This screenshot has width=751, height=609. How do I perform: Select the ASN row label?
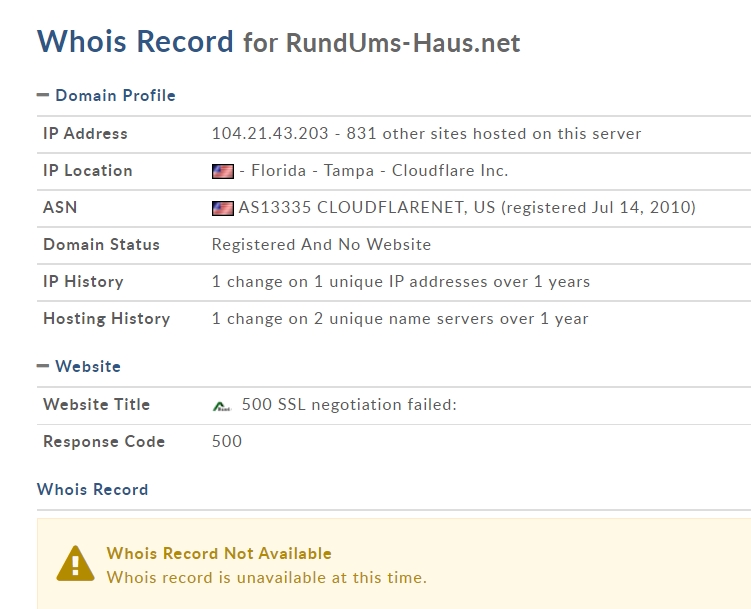[x=60, y=208]
